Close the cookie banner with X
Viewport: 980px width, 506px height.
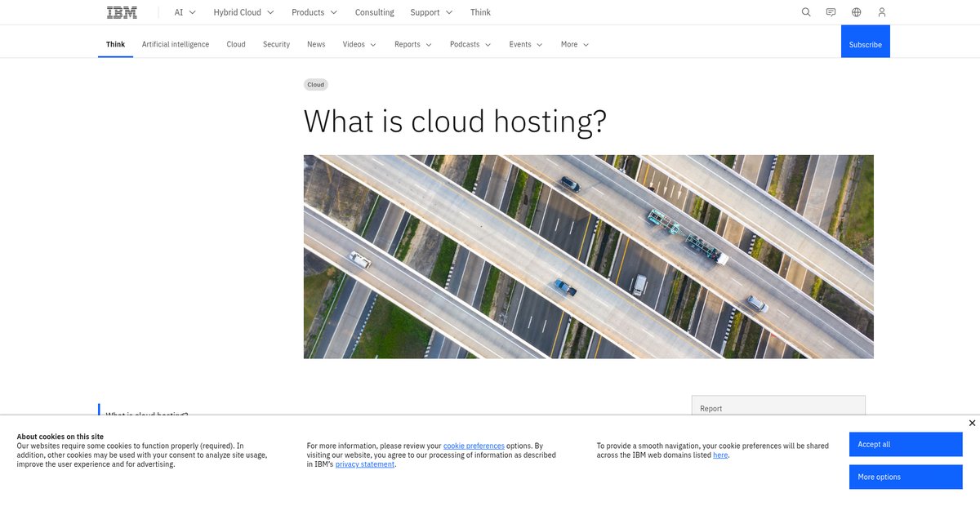[972, 423]
